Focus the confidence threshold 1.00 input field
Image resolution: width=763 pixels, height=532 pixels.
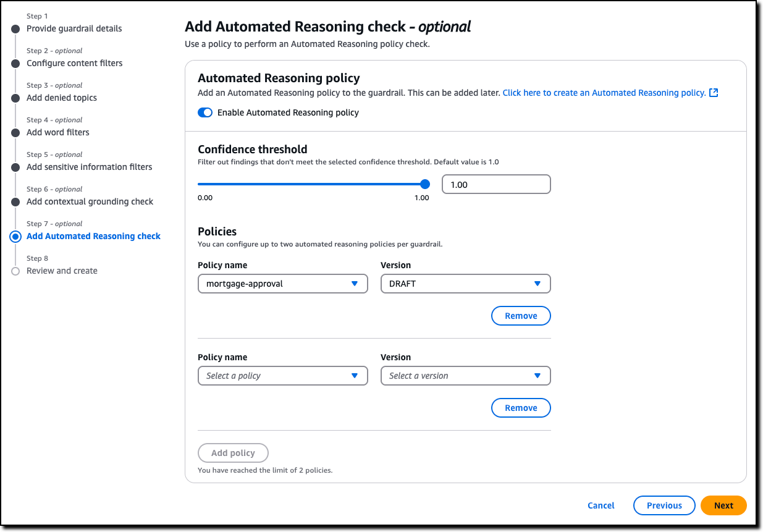(496, 184)
